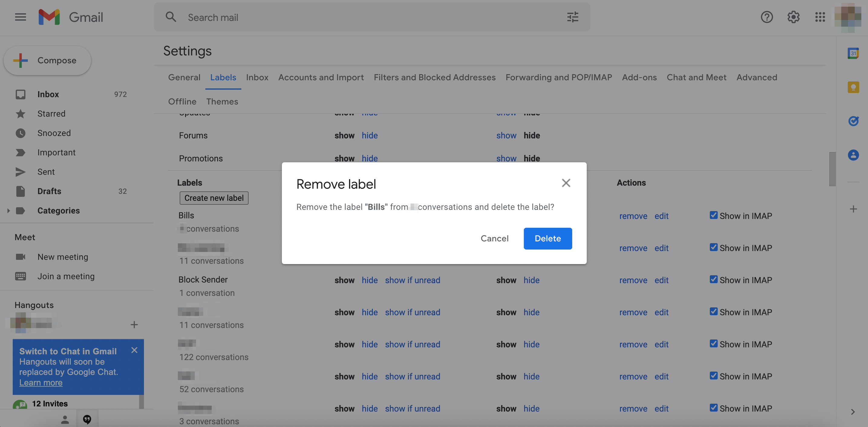
Task: Open the Google apps grid
Action: 820,17
